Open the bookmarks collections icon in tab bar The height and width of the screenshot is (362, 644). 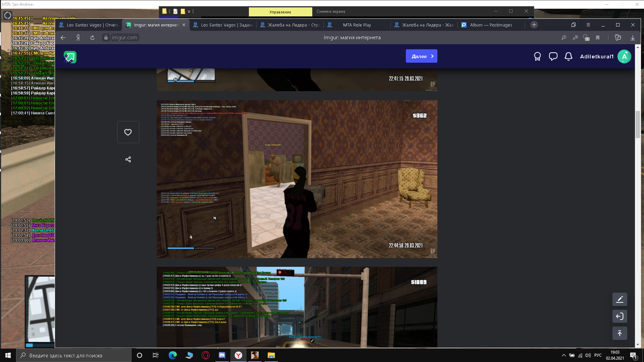point(574,25)
